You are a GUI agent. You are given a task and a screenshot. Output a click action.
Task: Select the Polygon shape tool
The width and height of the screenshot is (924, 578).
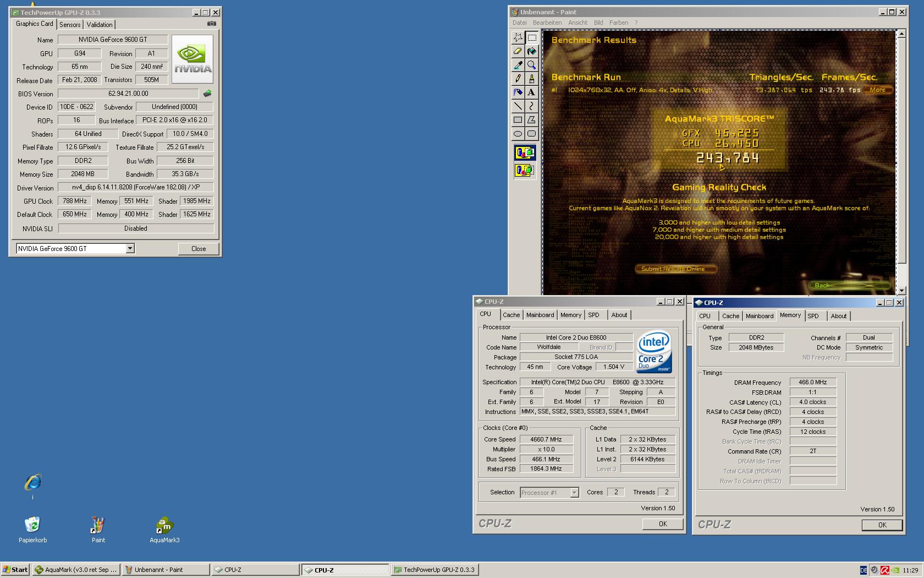pyautogui.click(x=532, y=120)
